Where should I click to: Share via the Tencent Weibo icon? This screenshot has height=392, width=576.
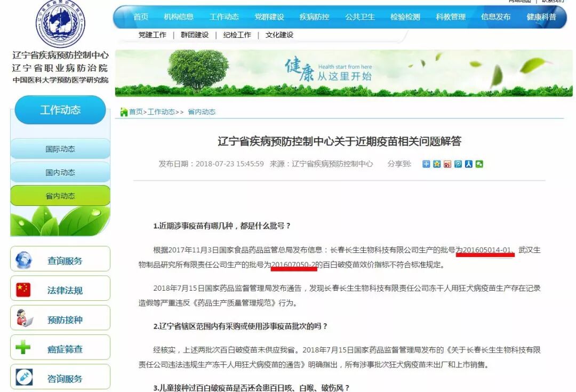[458, 164]
